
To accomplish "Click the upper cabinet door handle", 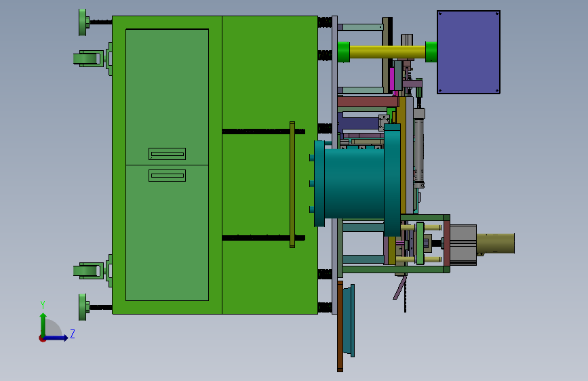I will pos(168,154).
